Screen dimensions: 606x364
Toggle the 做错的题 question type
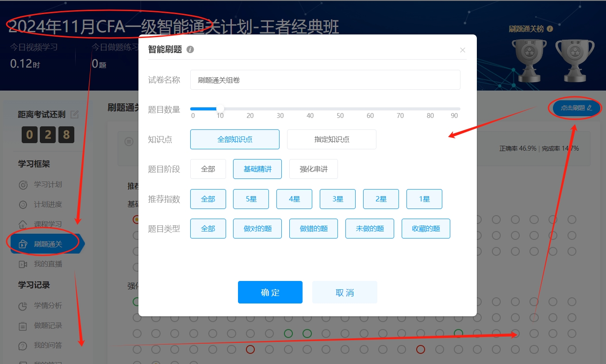click(314, 228)
